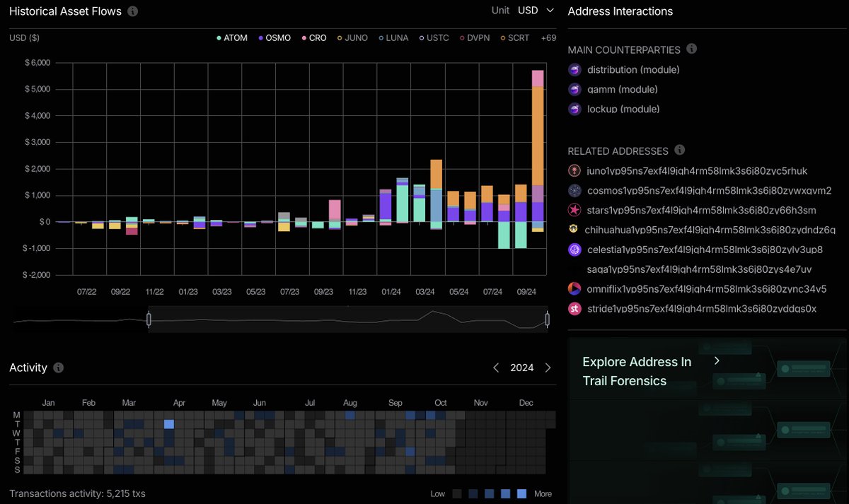Select the omniflix address icon

[574, 288]
